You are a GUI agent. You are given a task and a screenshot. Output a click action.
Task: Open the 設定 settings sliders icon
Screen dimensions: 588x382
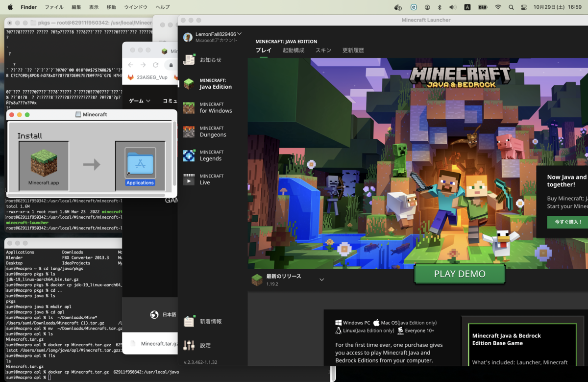click(x=189, y=345)
